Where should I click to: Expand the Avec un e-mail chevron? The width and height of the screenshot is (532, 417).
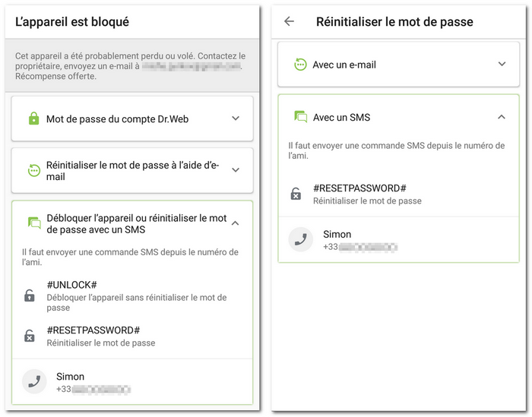pyautogui.click(x=502, y=64)
